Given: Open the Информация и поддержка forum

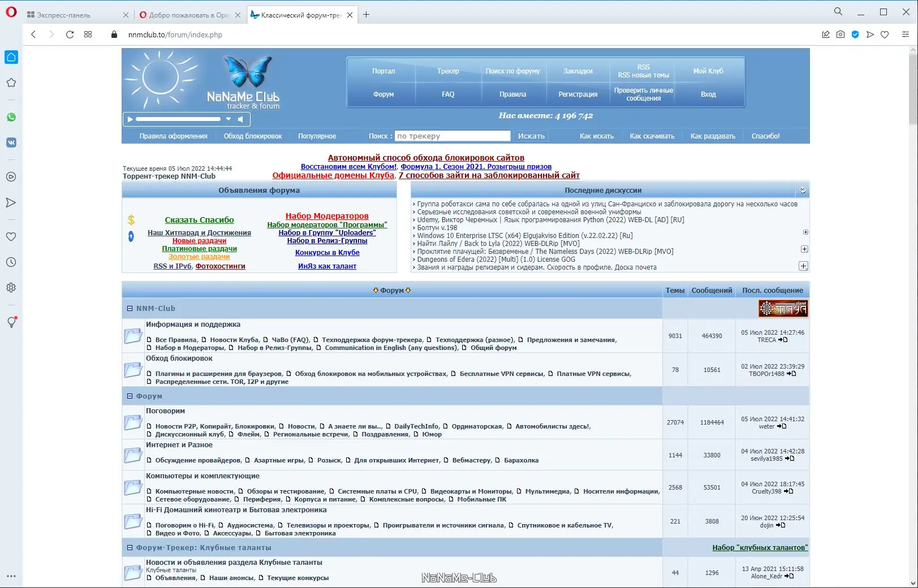Looking at the screenshot, I should (x=193, y=325).
